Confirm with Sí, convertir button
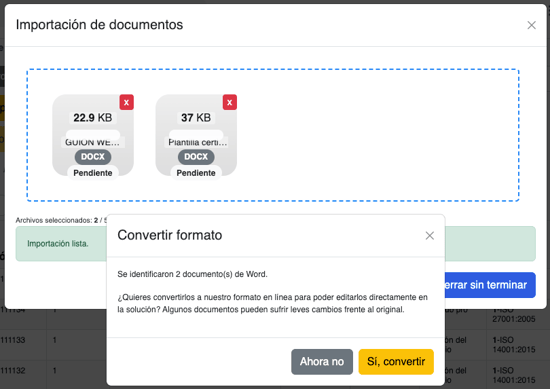Image resolution: width=550 pixels, height=389 pixels. pos(396,362)
